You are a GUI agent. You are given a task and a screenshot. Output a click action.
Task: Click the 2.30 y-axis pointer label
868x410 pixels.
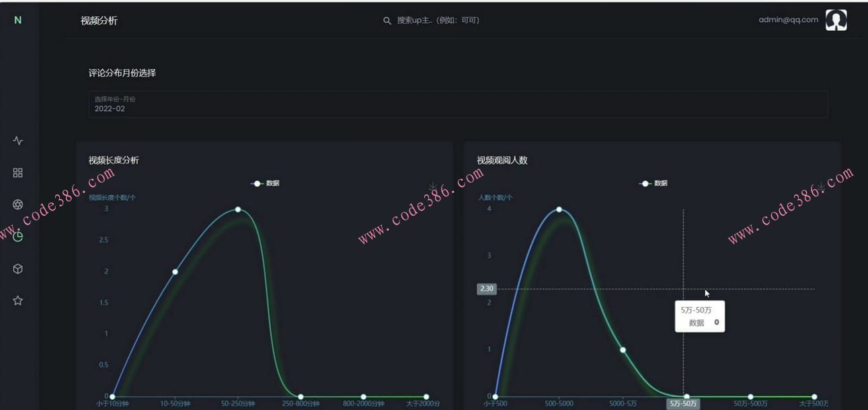pyautogui.click(x=487, y=289)
